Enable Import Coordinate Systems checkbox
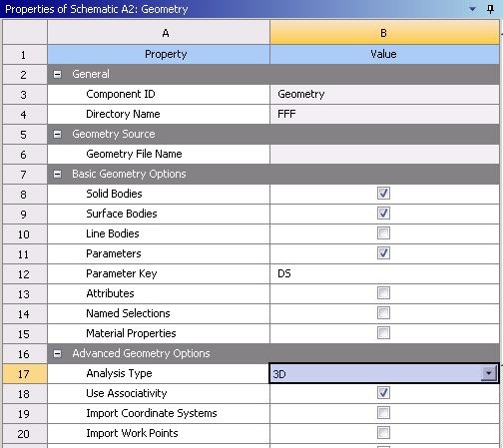This screenshot has height=448, width=503. point(383,413)
